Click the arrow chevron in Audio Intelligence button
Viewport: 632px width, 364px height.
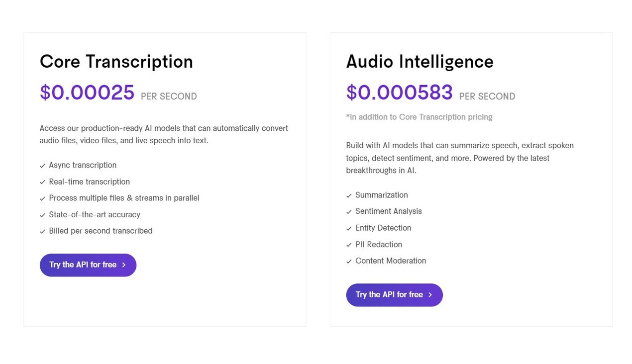430,295
